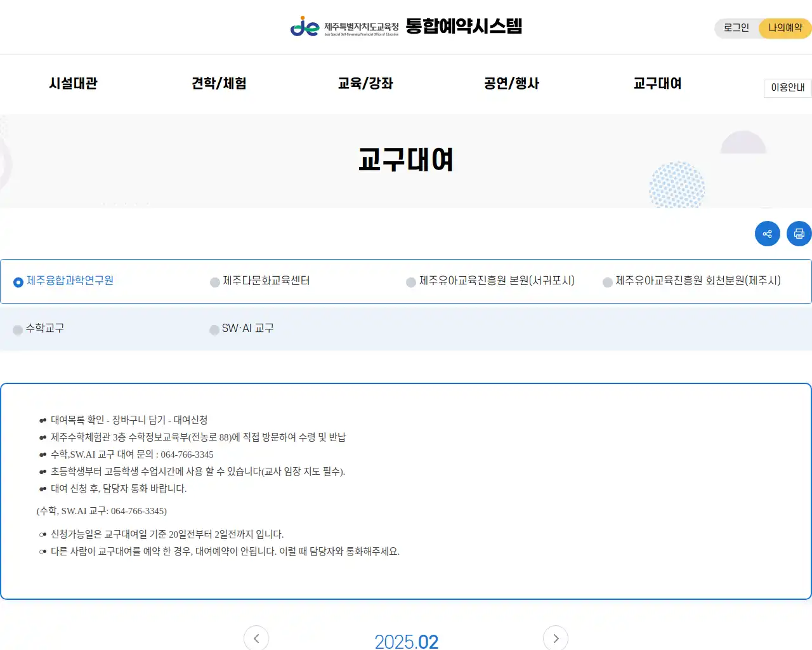This screenshot has height=650, width=812.
Task: Open the 교구대여 menu
Action: [657, 83]
